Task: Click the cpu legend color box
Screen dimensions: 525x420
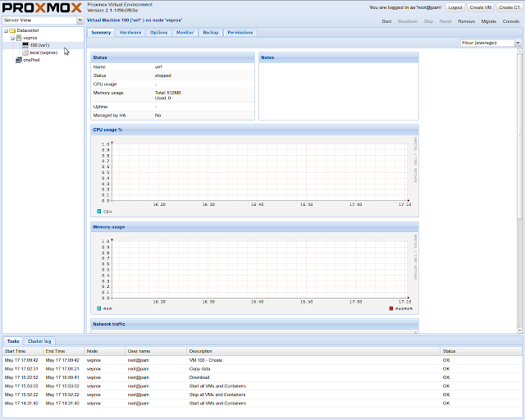Action: tap(98, 212)
